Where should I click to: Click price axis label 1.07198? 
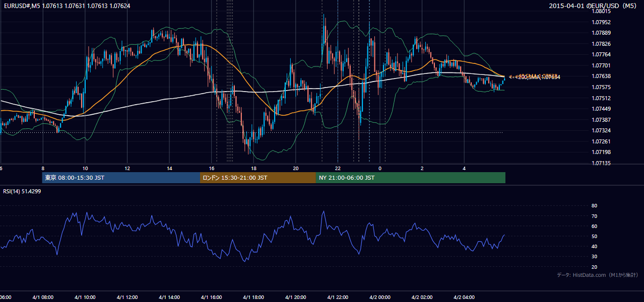[x=602, y=152]
